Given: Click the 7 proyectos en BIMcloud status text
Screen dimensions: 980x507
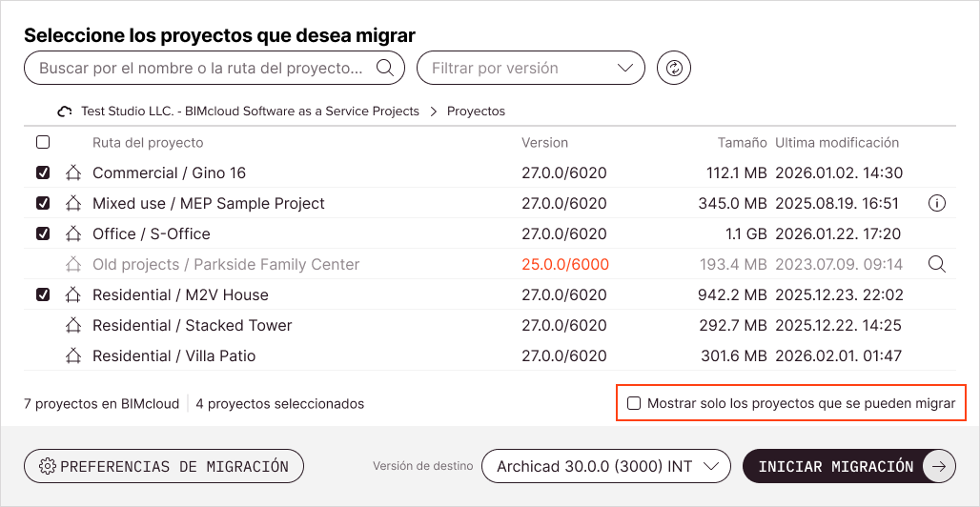Looking at the screenshot, I should 101,404.
